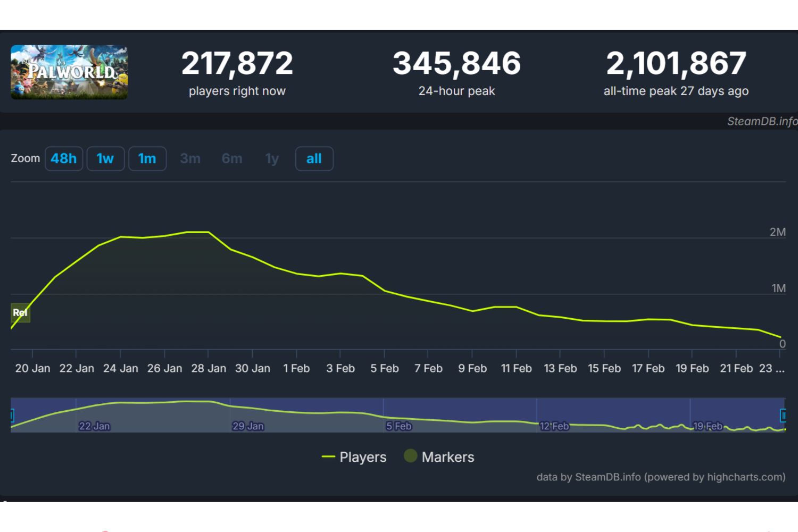Toggle the Markers legend series

pos(439,456)
